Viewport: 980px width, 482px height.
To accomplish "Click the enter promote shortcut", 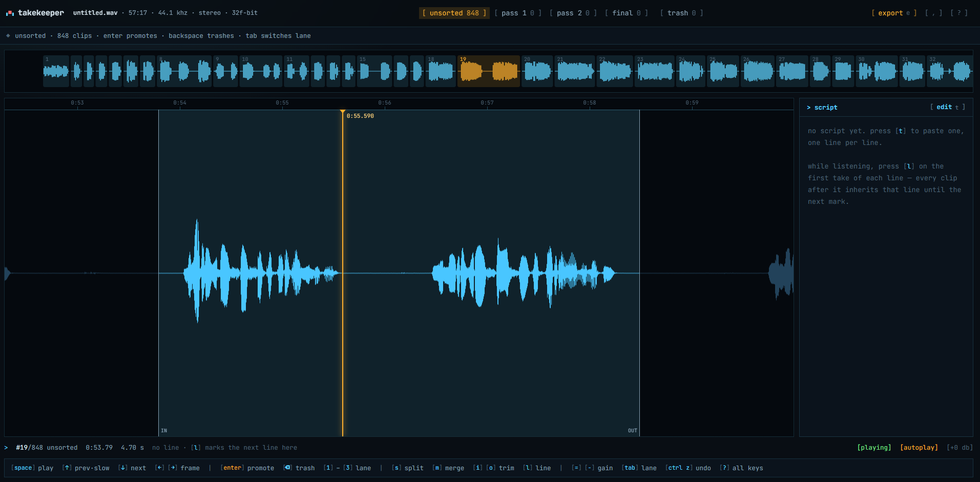I will tap(247, 468).
